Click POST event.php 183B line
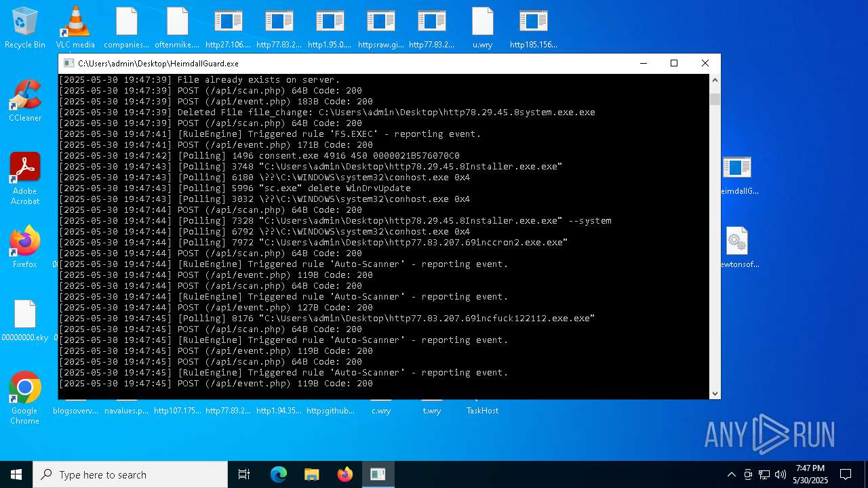This screenshot has width=868, height=488. (x=216, y=102)
